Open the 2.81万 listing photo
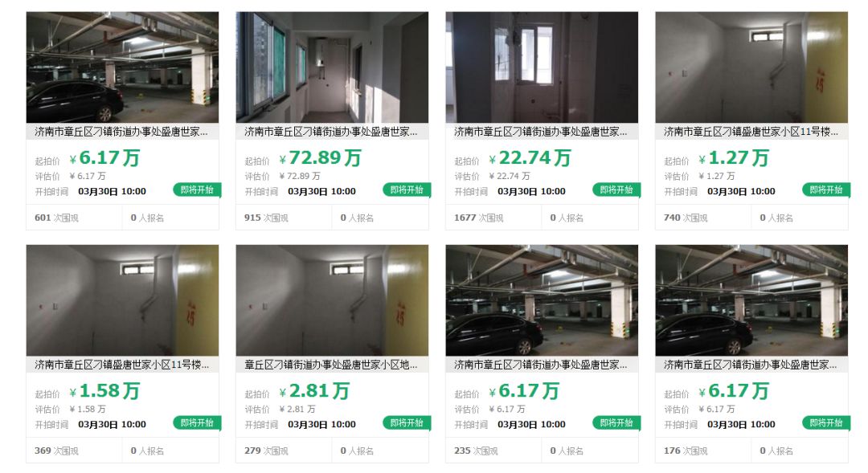Screen dimensions: 868x473 [332, 300]
